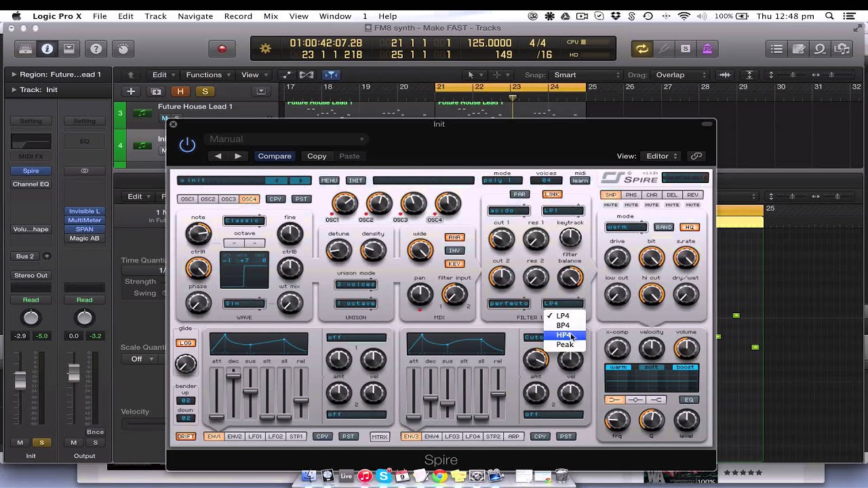868x488 pixels.
Task: Open the Quick Help question mark icon
Action: point(96,49)
